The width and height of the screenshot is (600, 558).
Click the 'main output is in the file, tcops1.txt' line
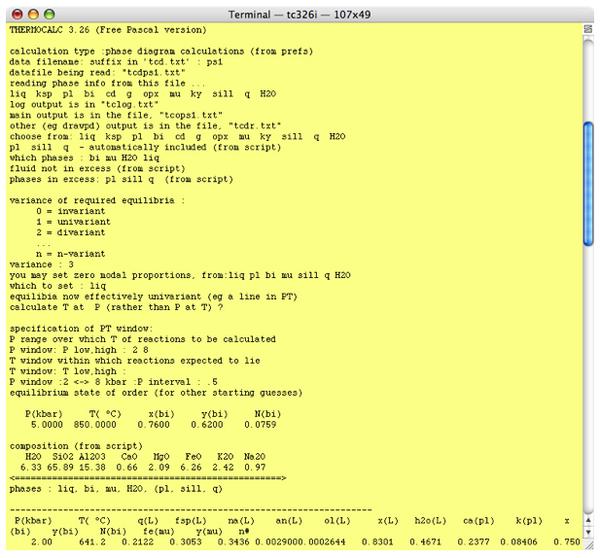tap(116, 115)
